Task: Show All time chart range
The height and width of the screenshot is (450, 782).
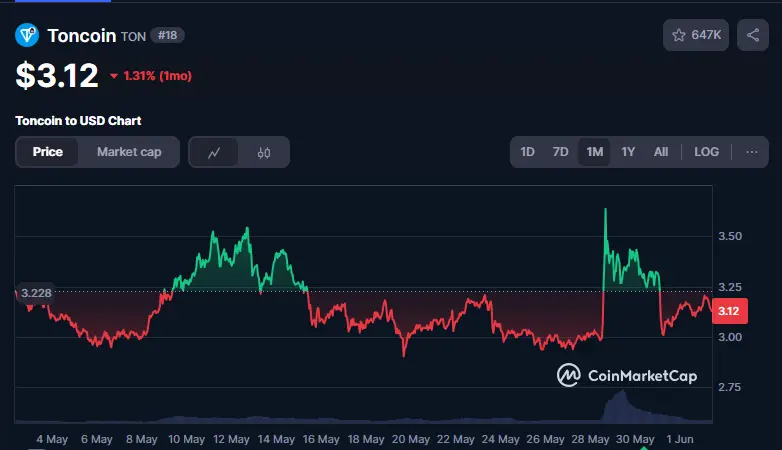Action: [x=661, y=152]
